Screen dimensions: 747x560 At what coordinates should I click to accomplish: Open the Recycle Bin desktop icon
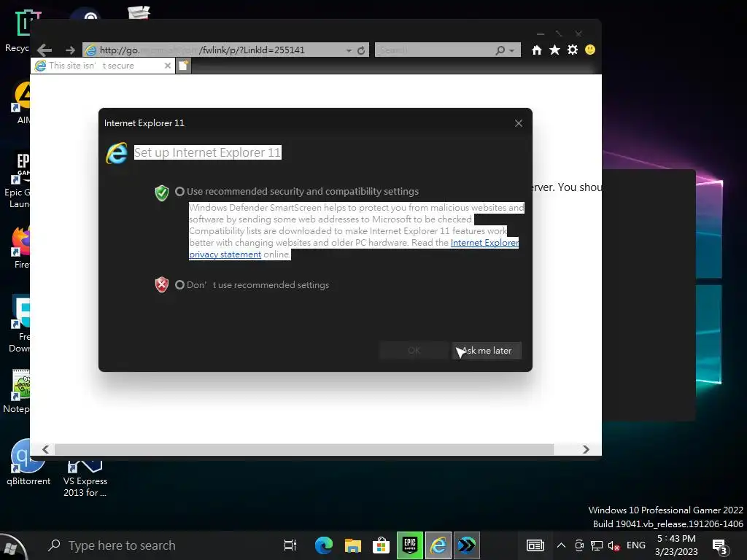tap(18, 31)
